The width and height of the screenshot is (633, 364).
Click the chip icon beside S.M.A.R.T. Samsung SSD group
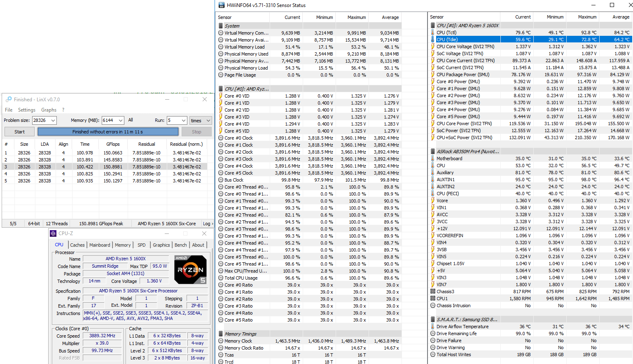click(x=433, y=320)
